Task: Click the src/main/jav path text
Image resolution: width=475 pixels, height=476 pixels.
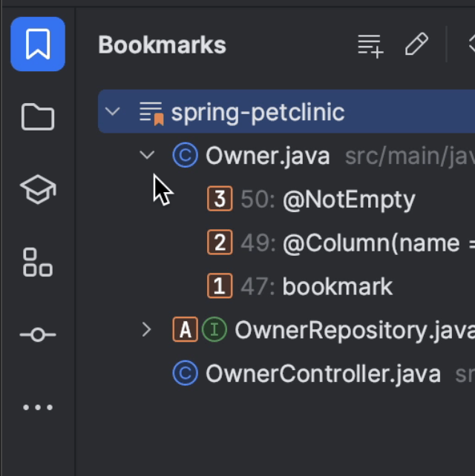Action: point(410,156)
